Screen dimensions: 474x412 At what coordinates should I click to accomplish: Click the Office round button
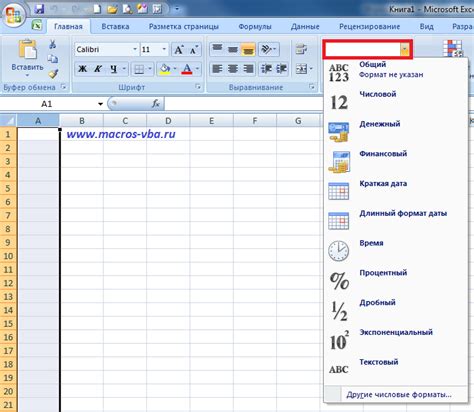[x=14, y=15]
